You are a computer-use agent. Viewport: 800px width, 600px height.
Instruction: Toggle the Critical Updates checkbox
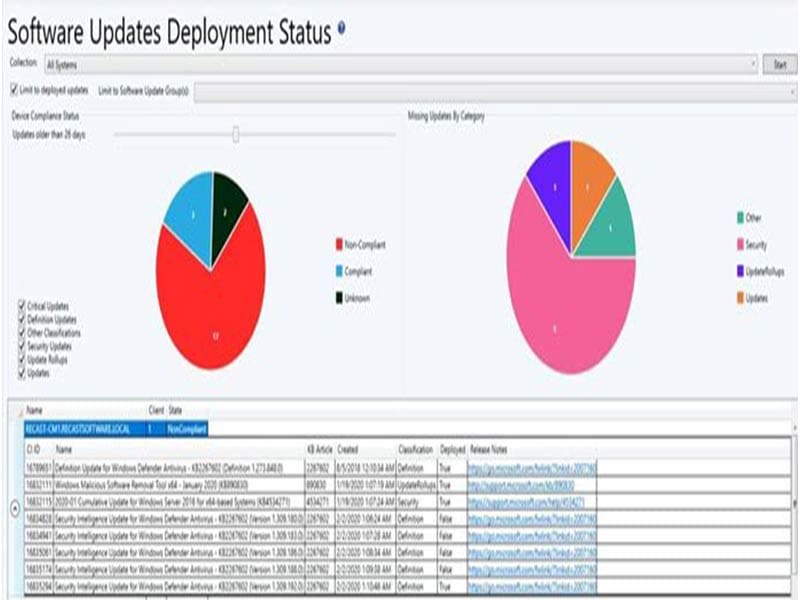click(x=22, y=306)
